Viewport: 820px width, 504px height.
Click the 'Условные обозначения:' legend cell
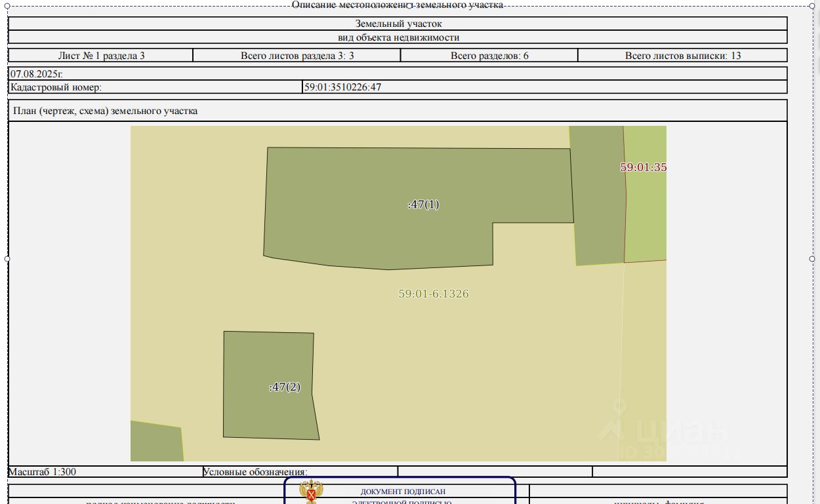(255, 472)
